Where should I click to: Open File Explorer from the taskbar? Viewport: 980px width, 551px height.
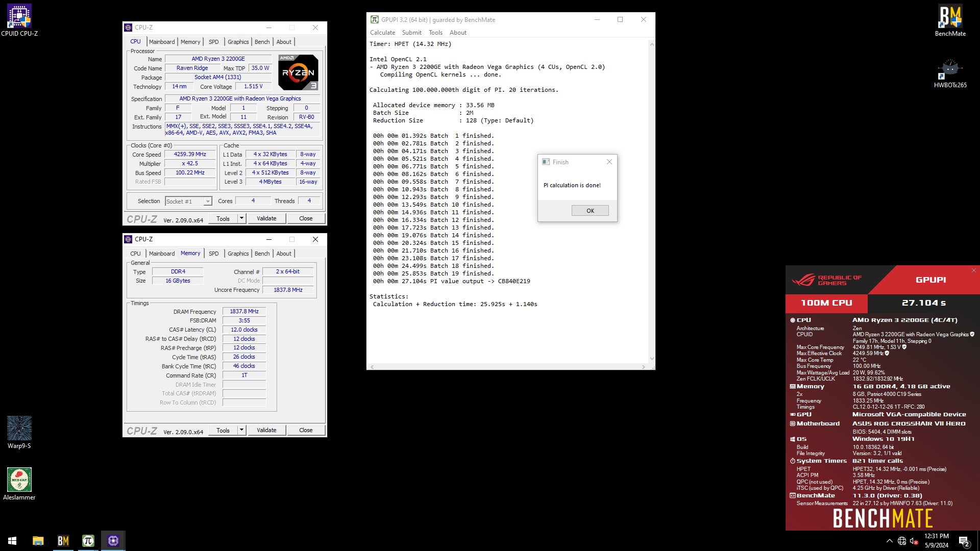coord(38,541)
